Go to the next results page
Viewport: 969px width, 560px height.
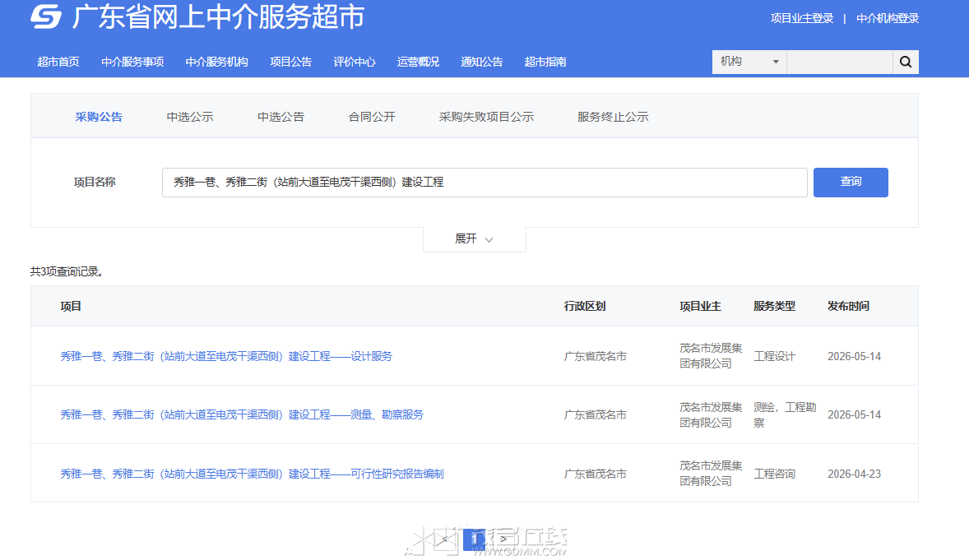(503, 539)
